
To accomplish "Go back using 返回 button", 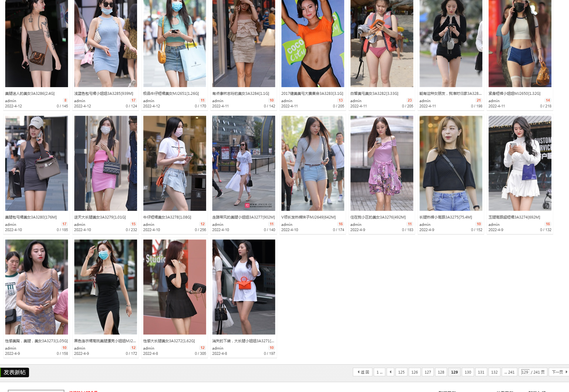I will point(363,372).
